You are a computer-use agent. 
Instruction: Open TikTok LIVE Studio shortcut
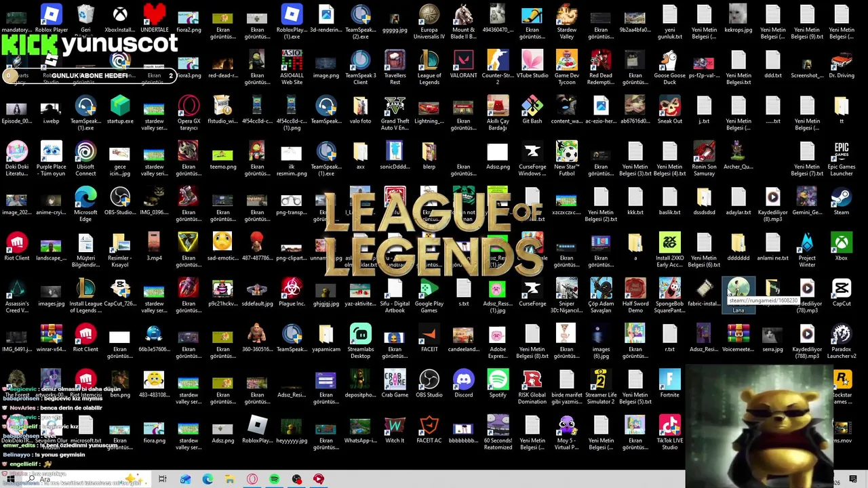click(x=669, y=432)
